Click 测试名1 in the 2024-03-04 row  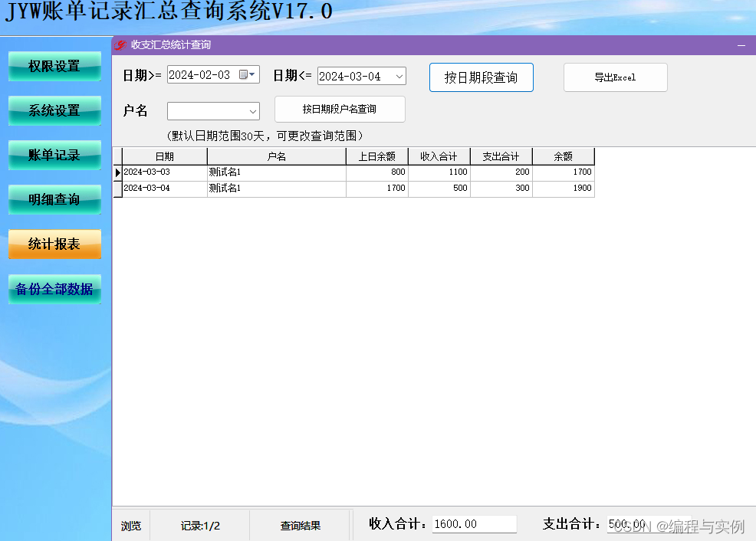pyautogui.click(x=276, y=188)
